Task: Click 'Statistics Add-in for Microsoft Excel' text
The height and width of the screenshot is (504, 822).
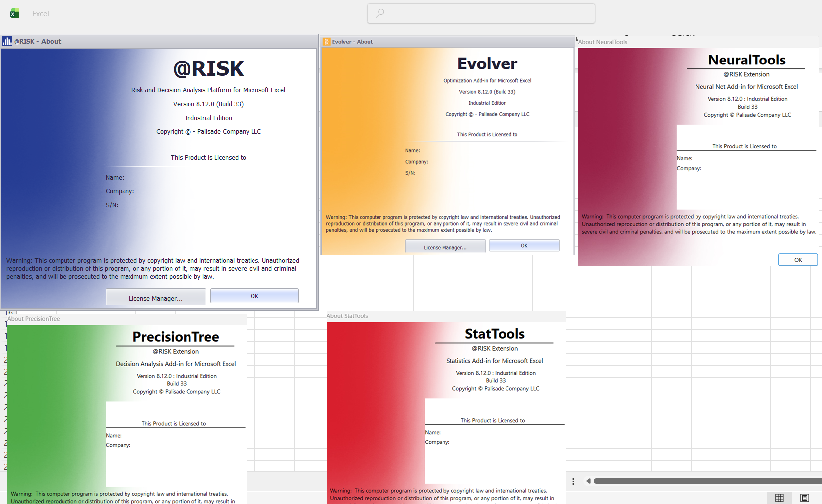Action: click(495, 361)
